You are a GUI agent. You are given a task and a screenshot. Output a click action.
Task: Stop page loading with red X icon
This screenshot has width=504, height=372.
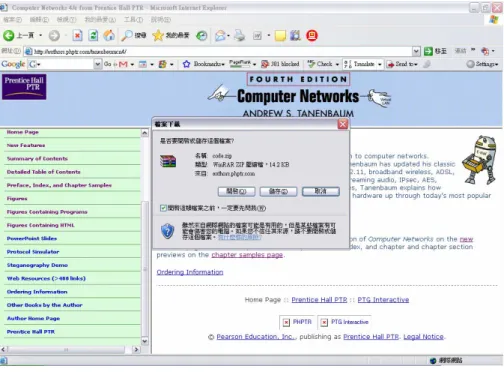pyautogui.click(x=77, y=35)
